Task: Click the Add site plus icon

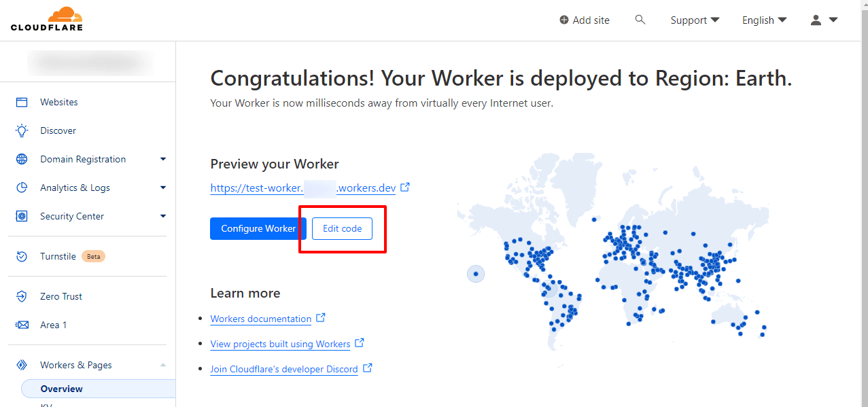Action: point(564,20)
